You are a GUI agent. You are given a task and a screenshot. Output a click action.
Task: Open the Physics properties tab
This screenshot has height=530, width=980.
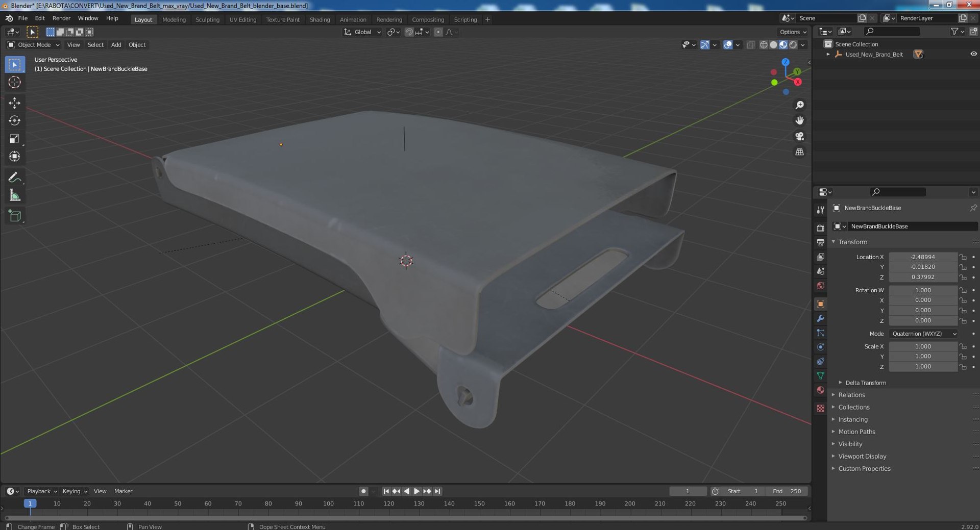pos(820,347)
